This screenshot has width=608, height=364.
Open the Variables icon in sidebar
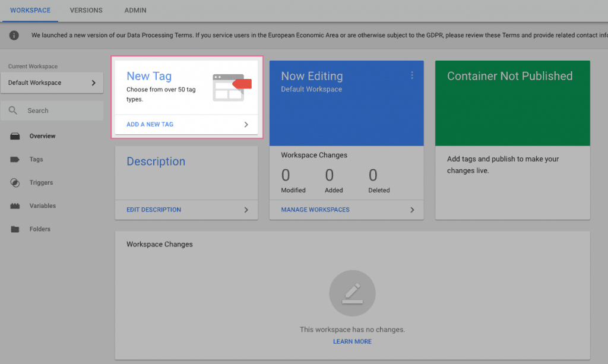coord(15,206)
